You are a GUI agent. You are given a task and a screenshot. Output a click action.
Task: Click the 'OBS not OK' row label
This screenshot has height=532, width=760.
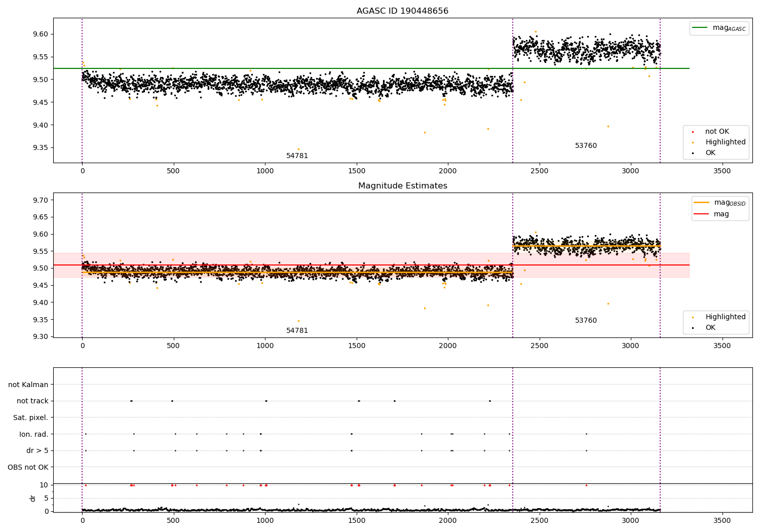coord(28,468)
